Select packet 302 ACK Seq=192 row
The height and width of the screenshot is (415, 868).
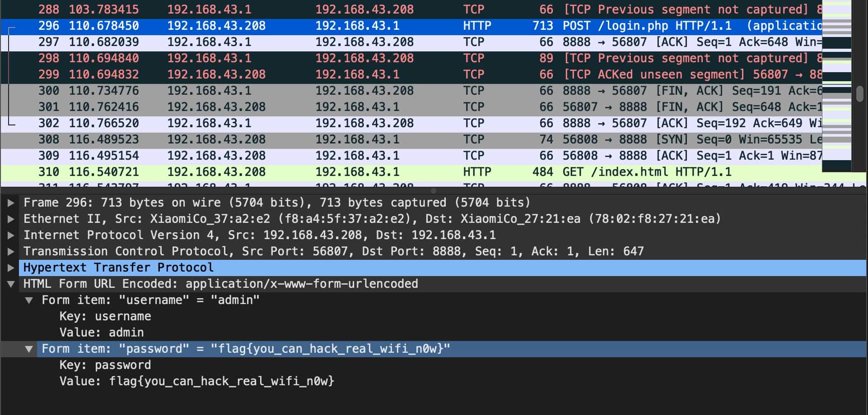point(406,123)
